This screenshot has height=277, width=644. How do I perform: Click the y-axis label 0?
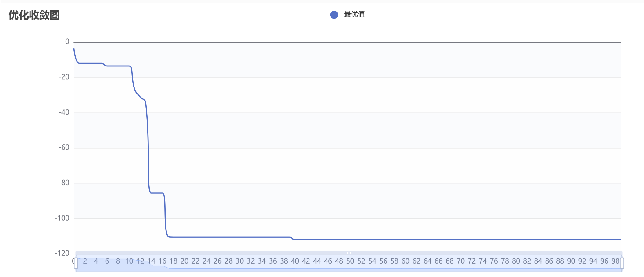(67, 42)
